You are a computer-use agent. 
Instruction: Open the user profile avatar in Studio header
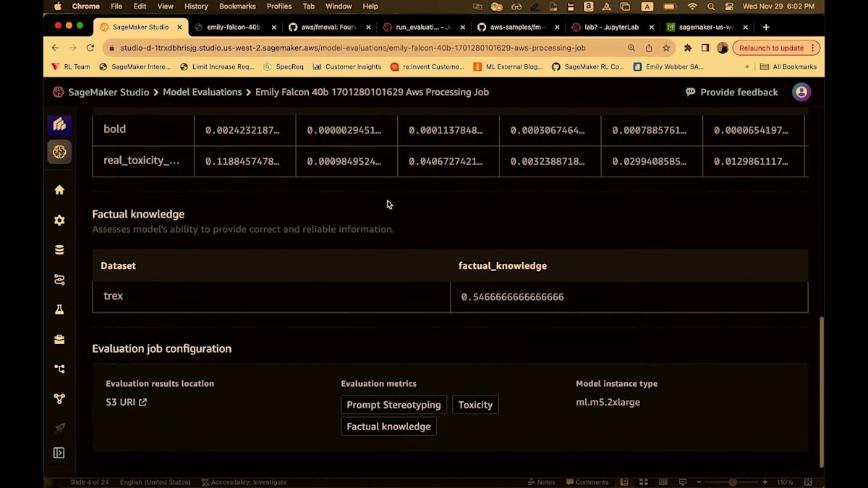tap(801, 92)
